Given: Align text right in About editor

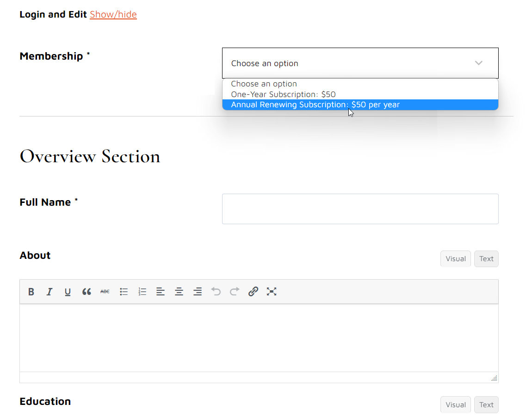Looking at the screenshot, I should [x=198, y=292].
